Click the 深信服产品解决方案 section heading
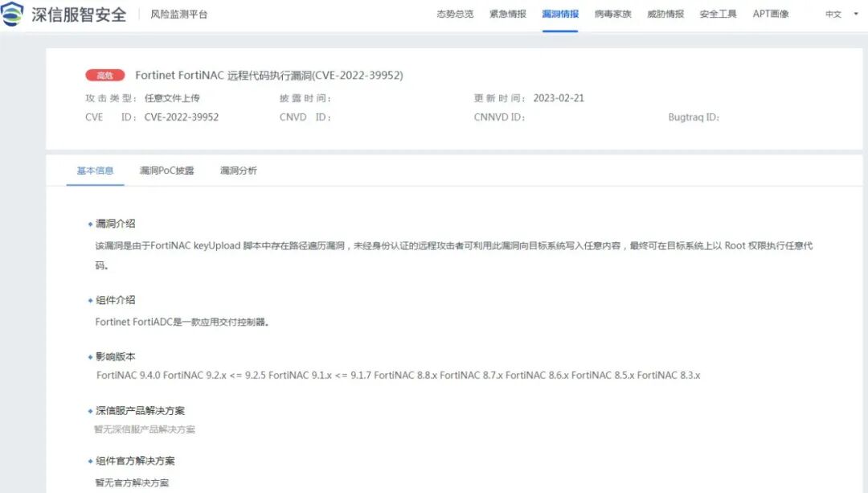The height and width of the screenshot is (493, 868). point(140,410)
